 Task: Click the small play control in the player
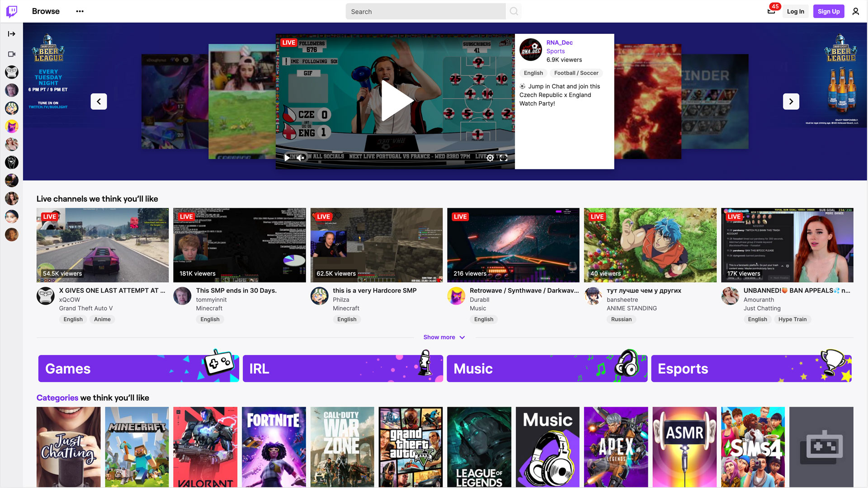pos(287,158)
